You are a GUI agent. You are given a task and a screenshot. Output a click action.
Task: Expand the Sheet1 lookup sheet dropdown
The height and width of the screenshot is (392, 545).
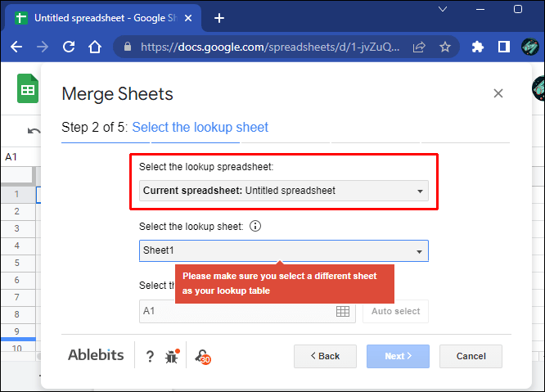[283, 250]
